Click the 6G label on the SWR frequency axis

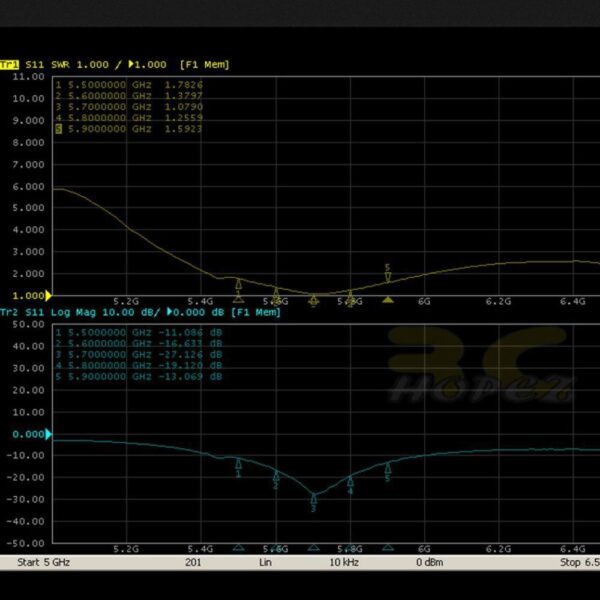tap(424, 302)
